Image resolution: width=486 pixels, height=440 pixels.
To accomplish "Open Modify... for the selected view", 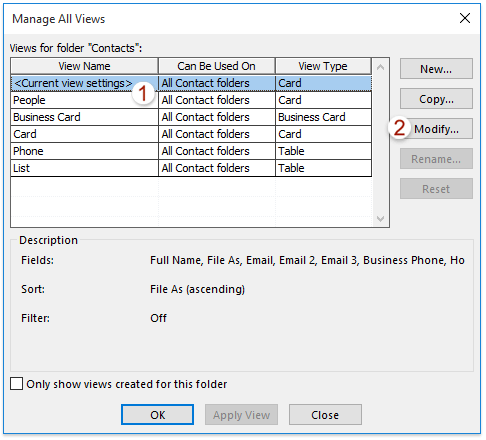I will 436,129.
